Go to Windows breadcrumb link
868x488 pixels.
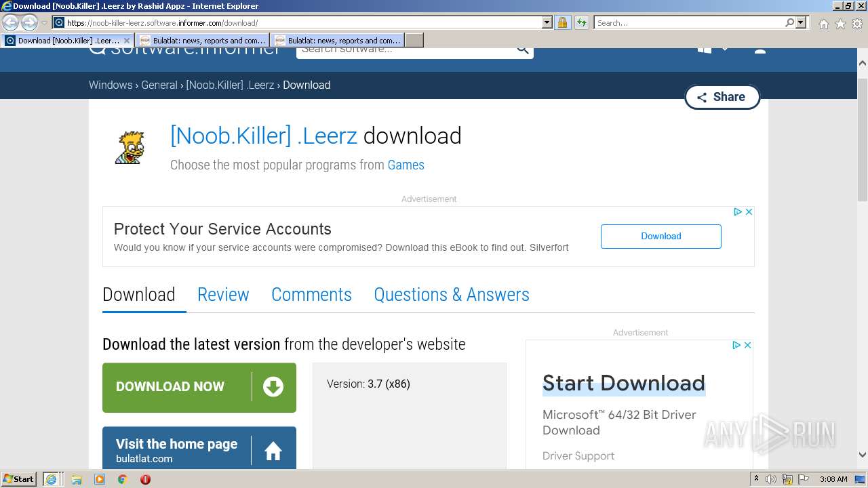coord(111,85)
